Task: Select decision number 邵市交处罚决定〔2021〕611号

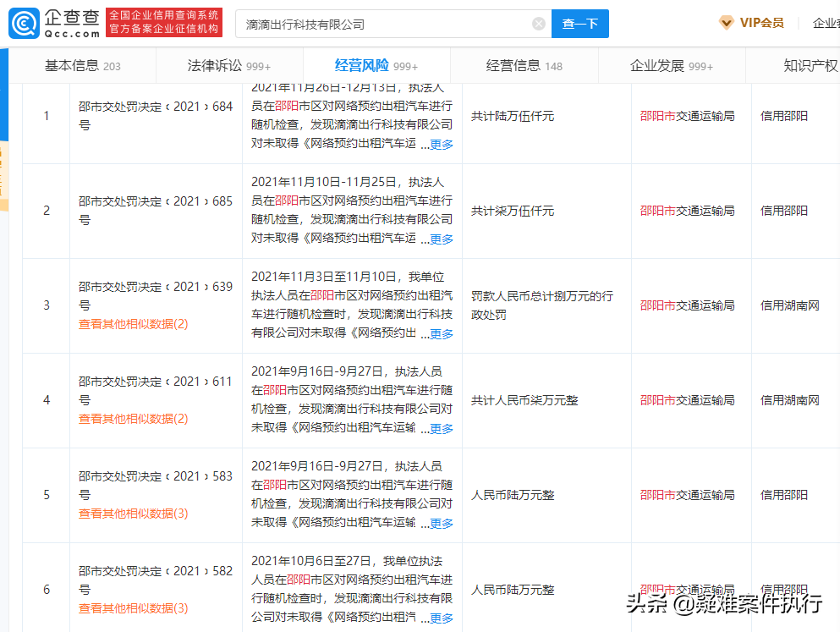Action: 156,391
